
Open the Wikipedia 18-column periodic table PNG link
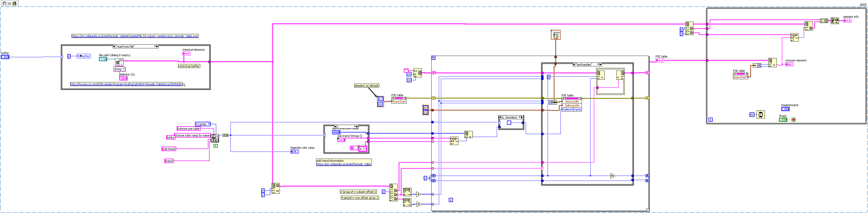click(x=135, y=36)
